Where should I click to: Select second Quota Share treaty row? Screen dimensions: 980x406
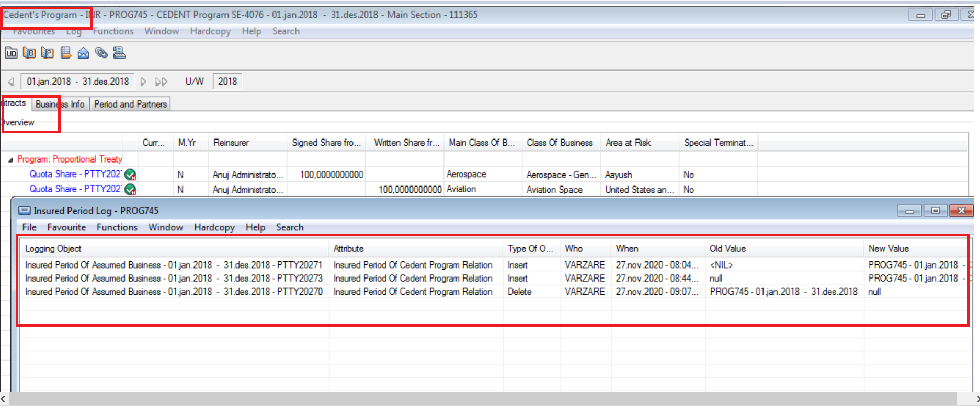75,189
